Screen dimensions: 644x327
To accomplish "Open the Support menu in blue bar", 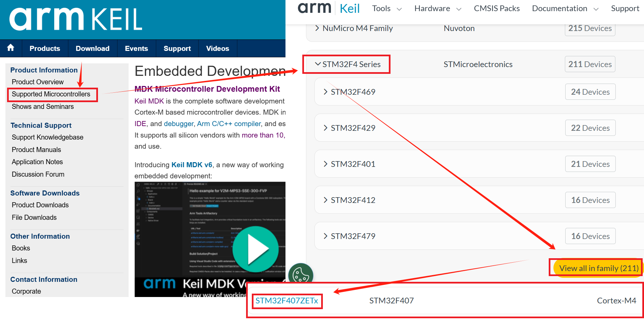I will [x=177, y=49].
